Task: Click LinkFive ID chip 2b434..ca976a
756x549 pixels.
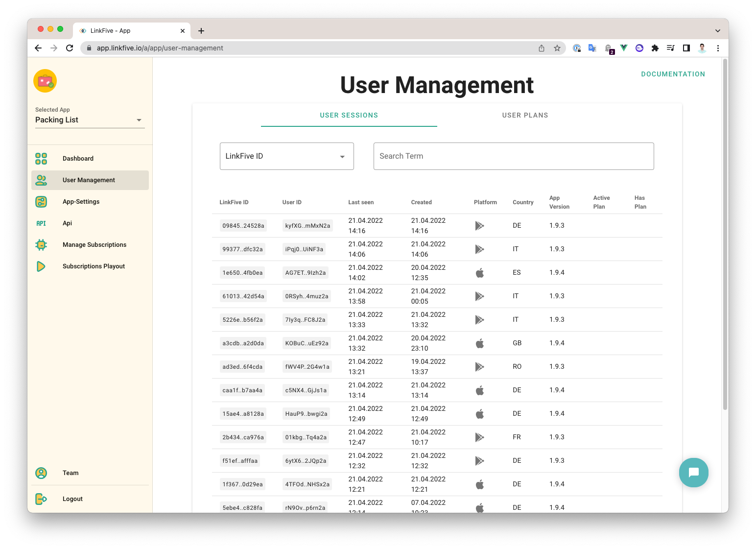Action: (243, 437)
